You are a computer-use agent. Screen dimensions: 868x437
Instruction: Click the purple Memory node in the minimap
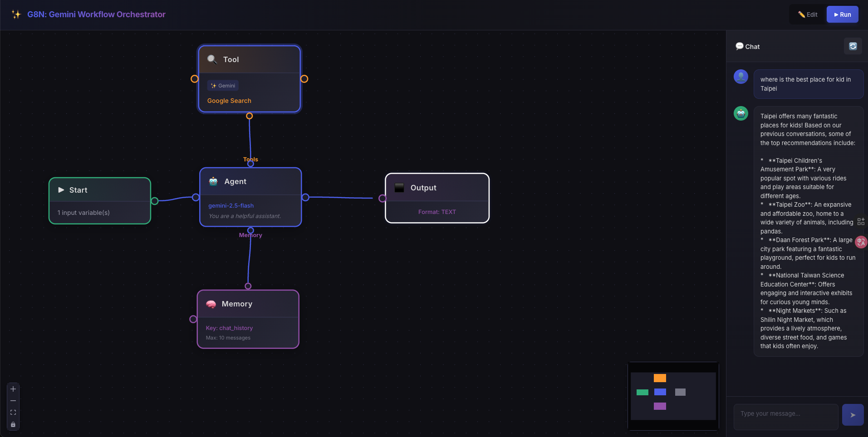click(660, 406)
